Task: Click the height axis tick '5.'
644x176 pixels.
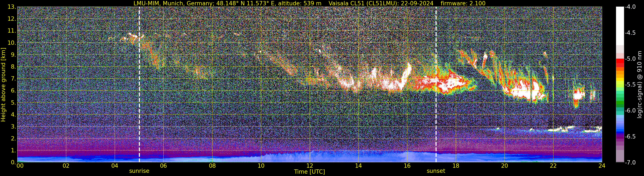Action: tap(13, 103)
